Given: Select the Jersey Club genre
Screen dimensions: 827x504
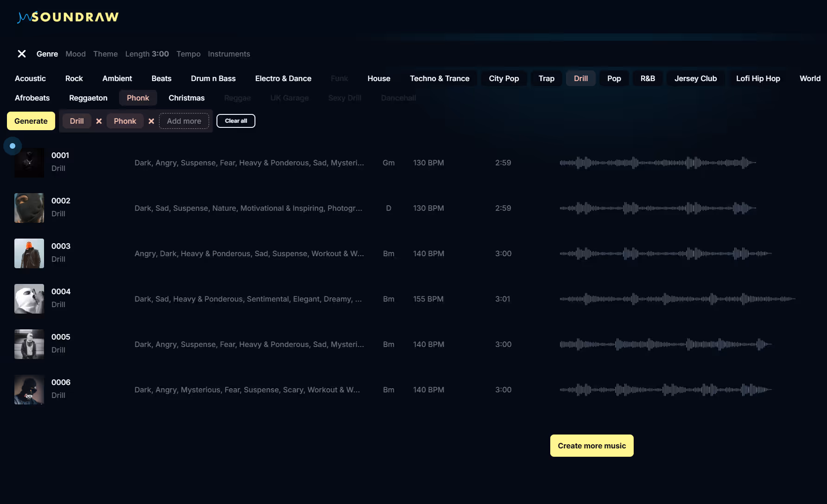Looking at the screenshot, I should tap(696, 78).
